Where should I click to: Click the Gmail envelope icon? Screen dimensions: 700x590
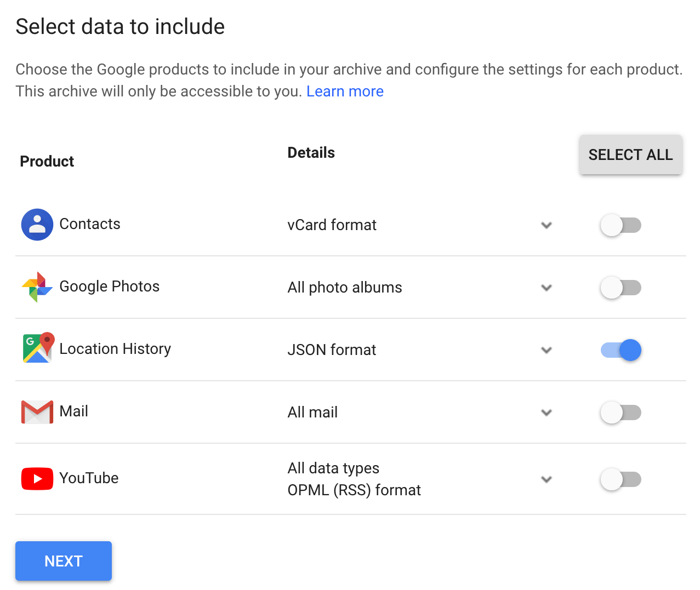pyautogui.click(x=37, y=412)
